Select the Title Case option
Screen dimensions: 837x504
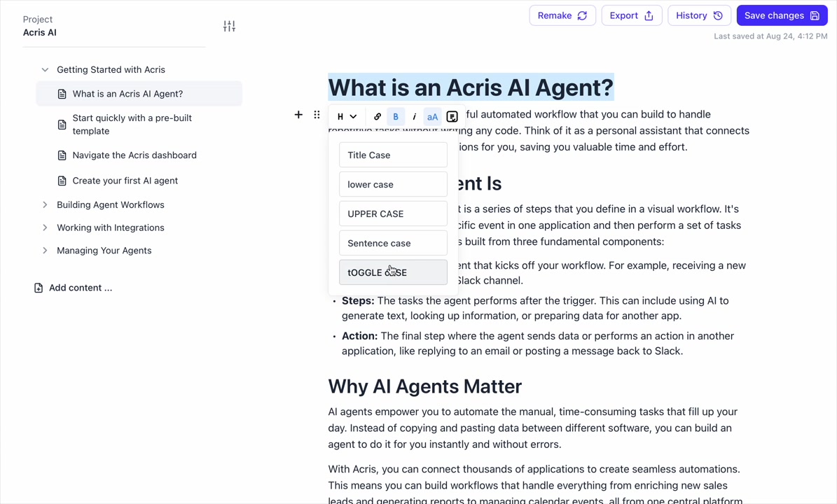click(x=393, y=155)
